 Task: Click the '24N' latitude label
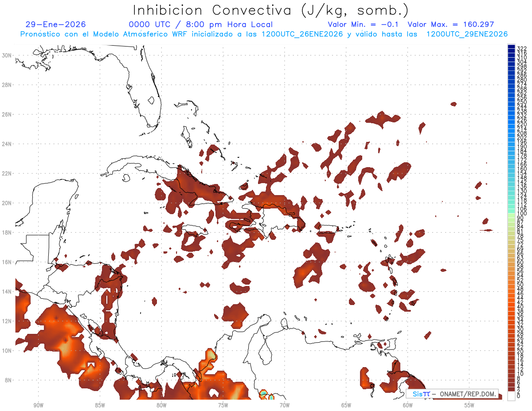[7, 144]
